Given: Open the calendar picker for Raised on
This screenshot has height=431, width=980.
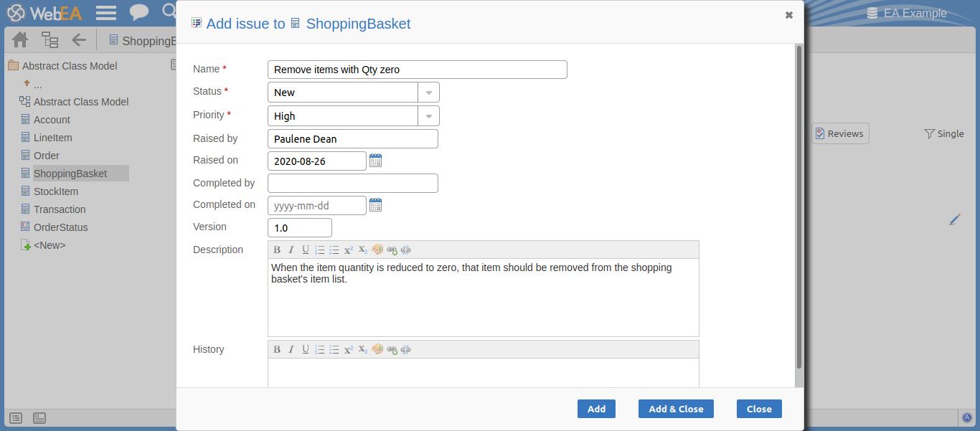Looking at the screenshot, I should 375,161.
